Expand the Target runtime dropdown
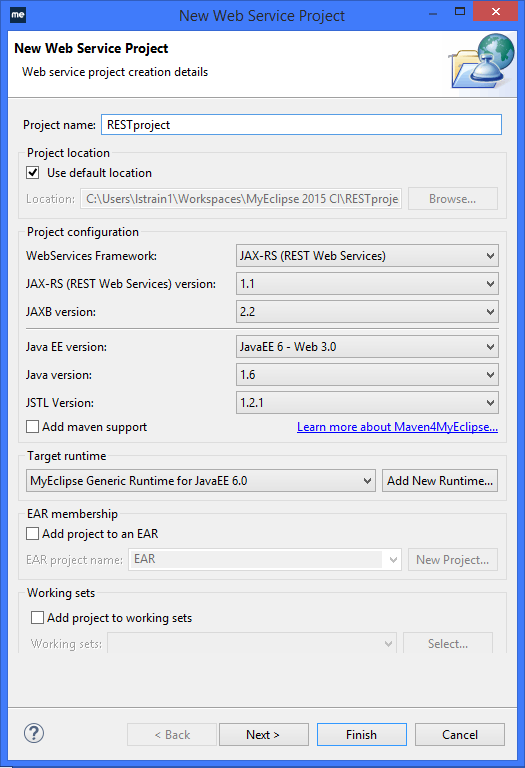525x768 pixels. (201, 480)
